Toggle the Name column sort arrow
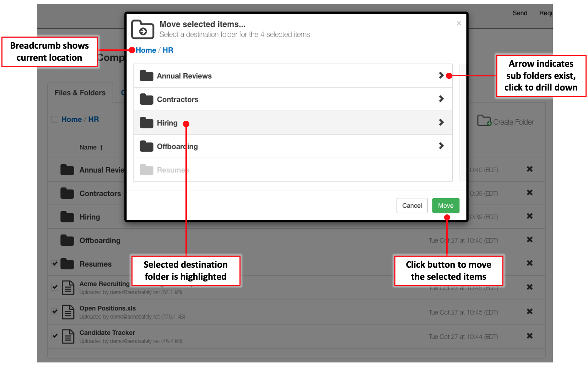Viewport: 588px width, 366px height. 102,147
